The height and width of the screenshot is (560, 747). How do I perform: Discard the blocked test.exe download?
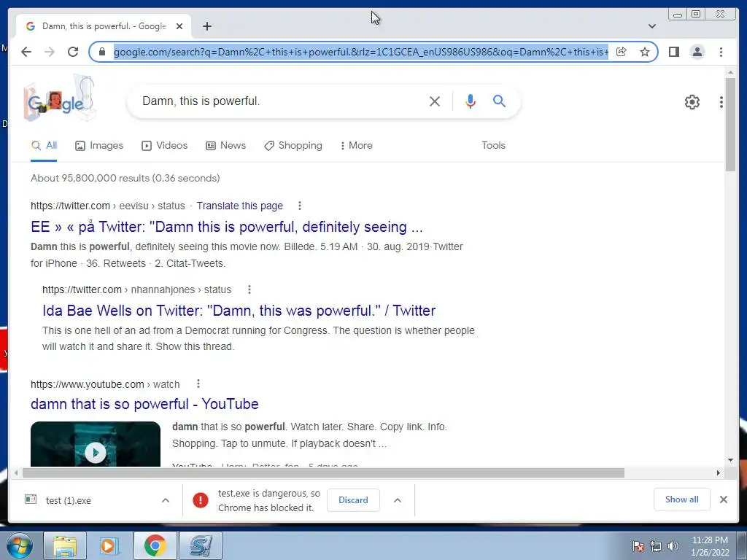[353, 500]
